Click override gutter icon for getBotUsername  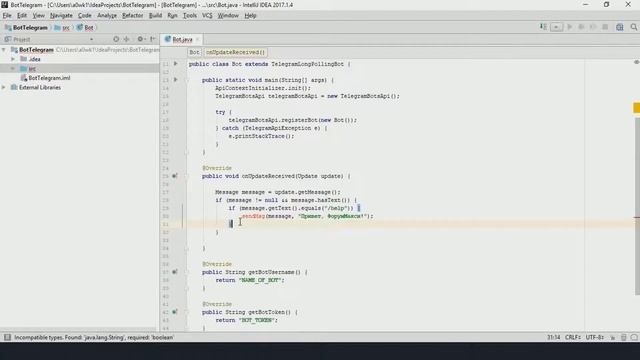pos(175,272)
